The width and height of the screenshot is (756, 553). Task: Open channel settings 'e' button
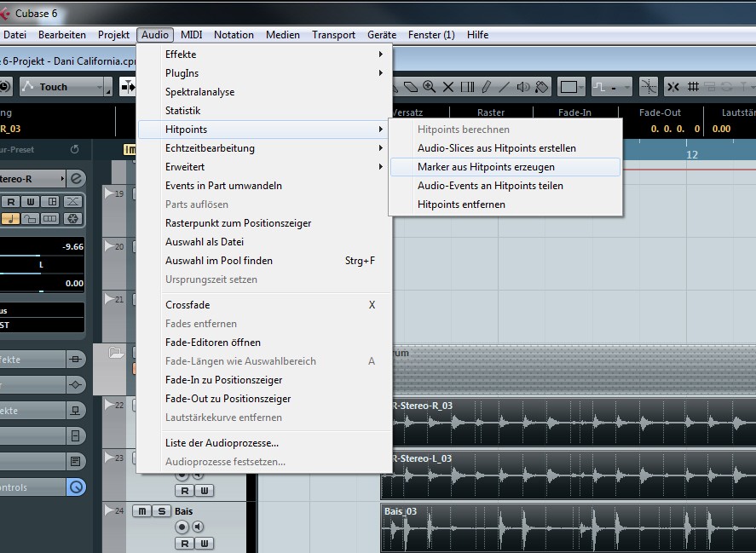coord(76,178)
